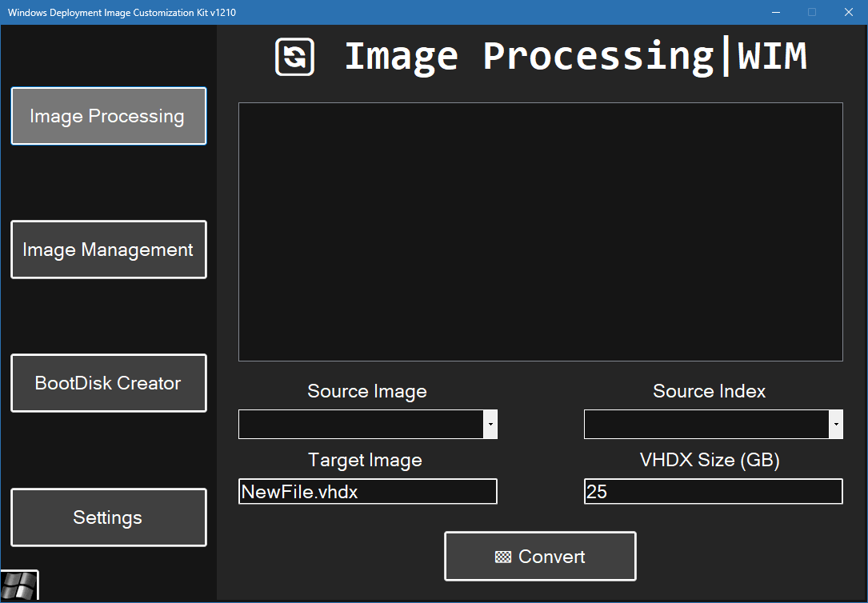868x603 pixels.
Task: Click the checkered icon on the Convert button
Action: click(x=502, y=557)
